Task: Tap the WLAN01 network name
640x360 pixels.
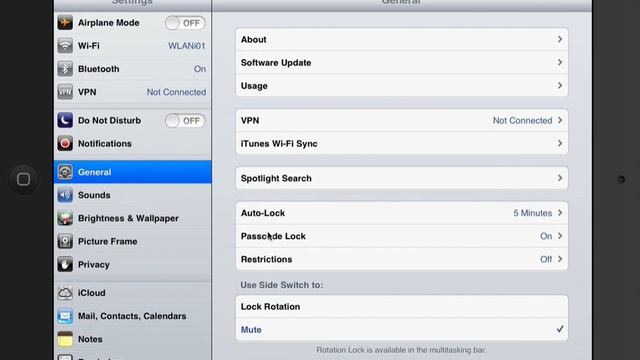Action: coord(187,46)
